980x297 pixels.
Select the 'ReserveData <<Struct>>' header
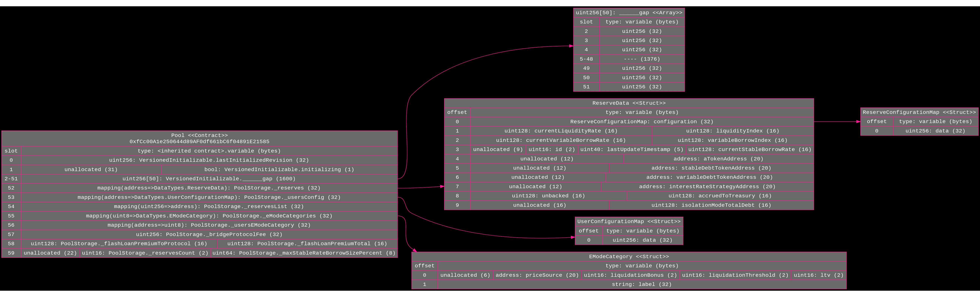[629, 103]
